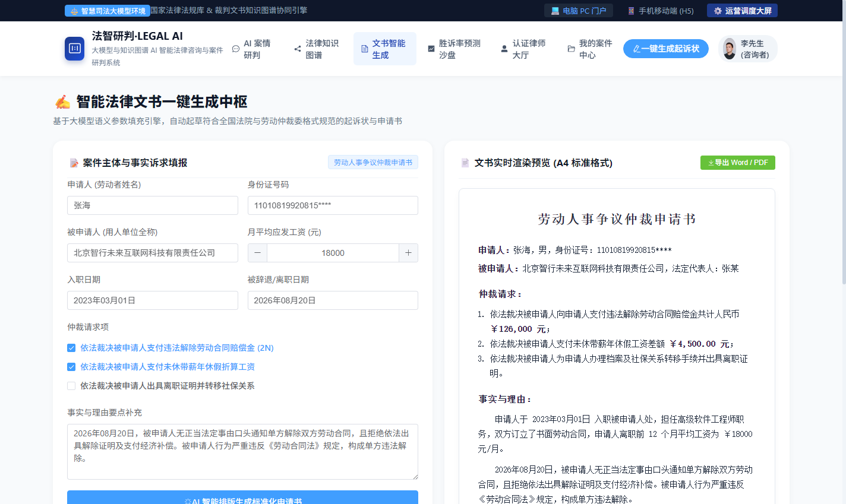Screen dimensions: 846x504
Task: Click the 法智研判 logo icon
Action: 74,49
